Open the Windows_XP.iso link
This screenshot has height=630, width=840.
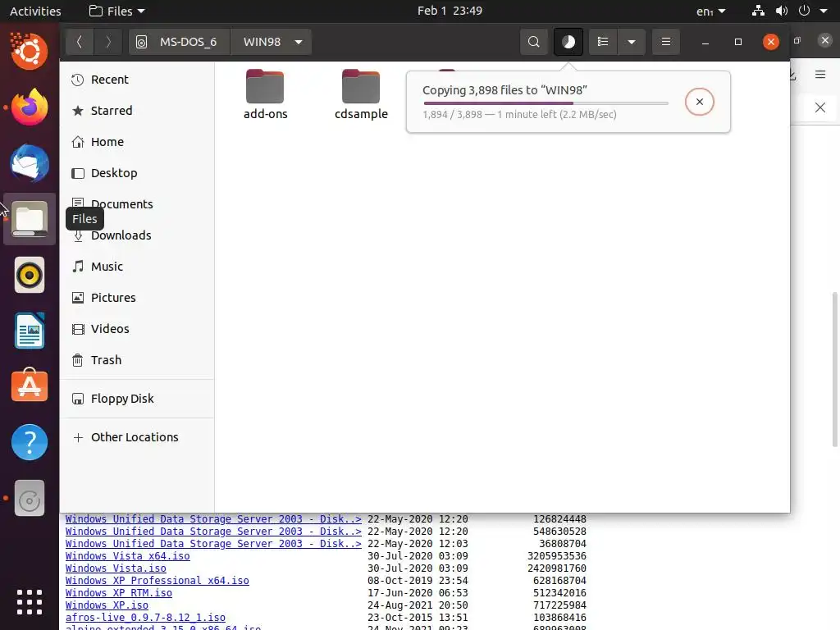click(x=107, y=605)
